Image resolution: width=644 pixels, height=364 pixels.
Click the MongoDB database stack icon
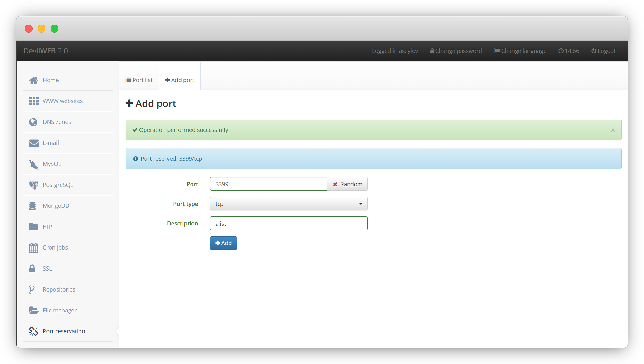pyautogui.click(x=33, y=206)
